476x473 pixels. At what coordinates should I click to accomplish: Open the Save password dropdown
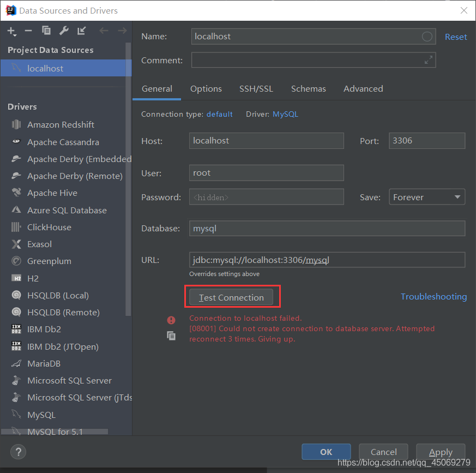[x=426, y=197]
